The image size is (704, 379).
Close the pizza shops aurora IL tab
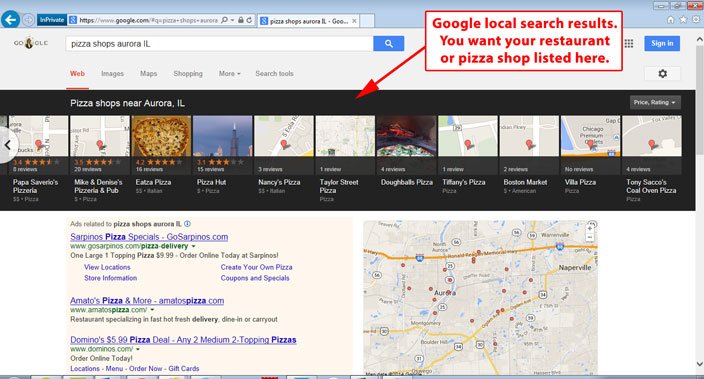354,21
